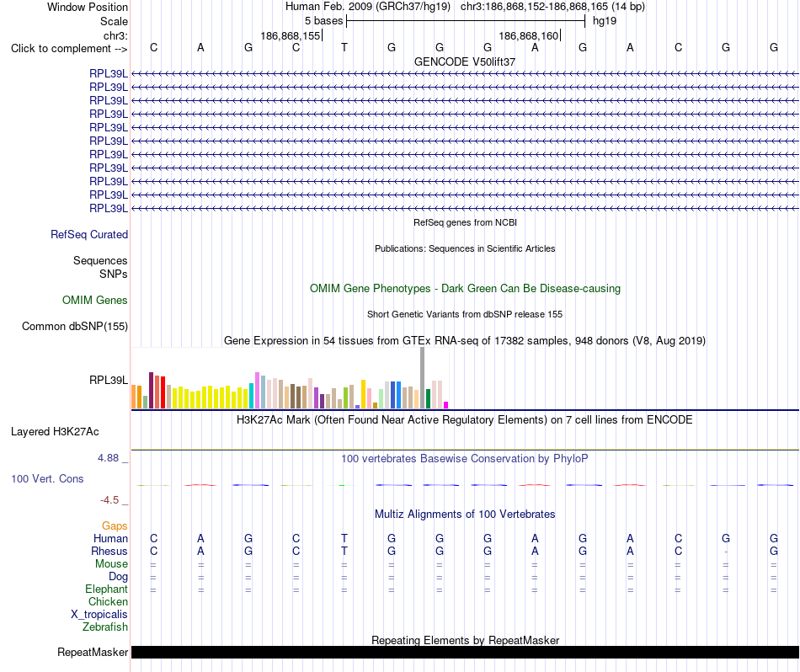800x672 pixels.
Task: Click the small green PhyloP mark under T
Action: [342, 485]
